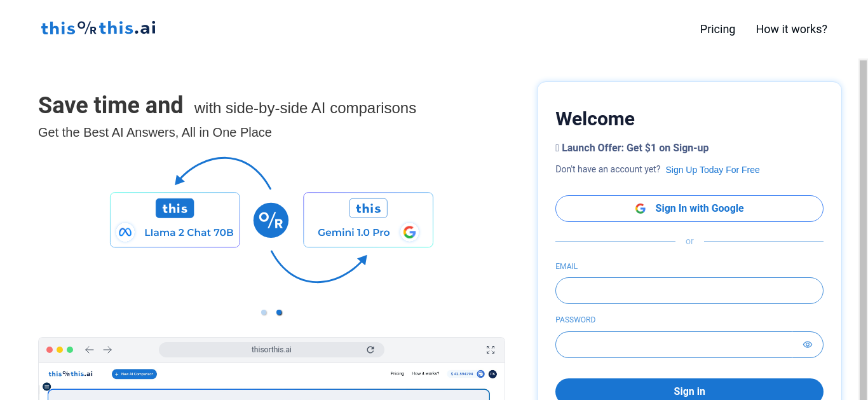Click the Email input field
This screenshot has width=868, height=400.
(x=689, y=291)
